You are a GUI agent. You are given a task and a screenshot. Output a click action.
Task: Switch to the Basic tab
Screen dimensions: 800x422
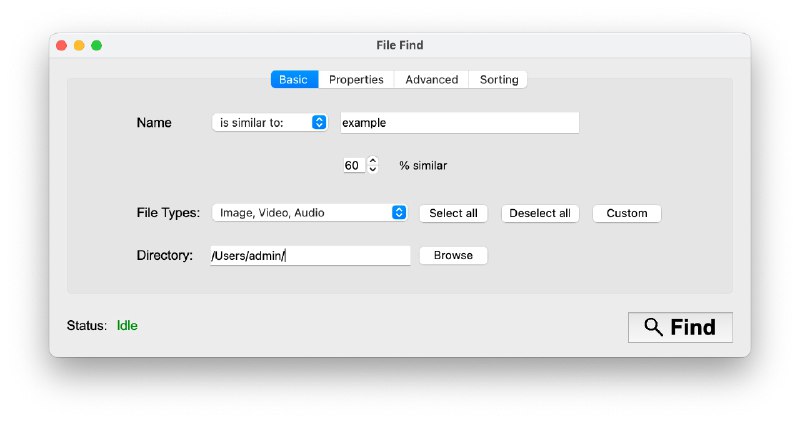tap(293, 80)
